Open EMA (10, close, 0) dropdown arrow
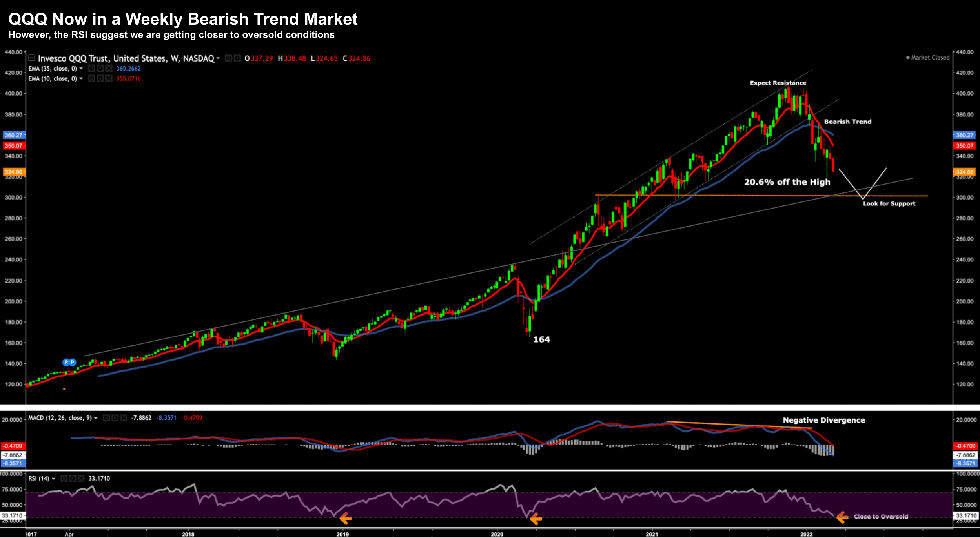This screenshot has height=537, width=980. pyautogui.click(x=81, y=79)
